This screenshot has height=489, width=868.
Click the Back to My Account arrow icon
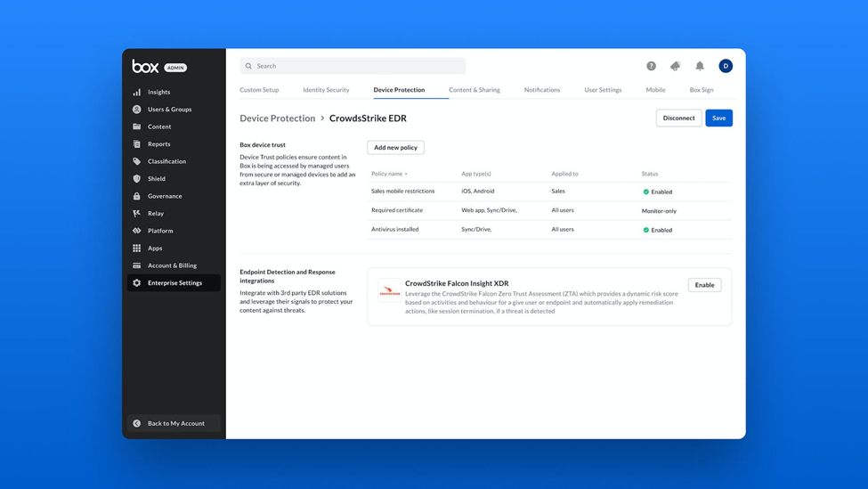[x=137, y=423]
